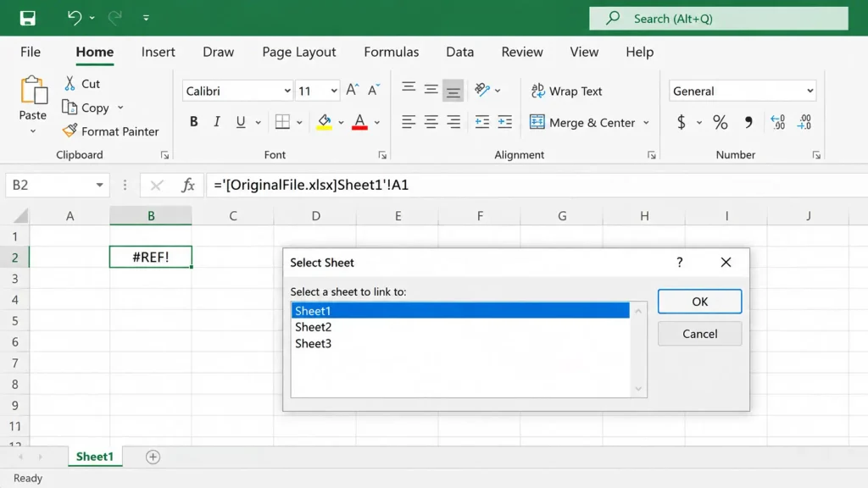Expand Copy options dropdown arrow

tap(120, 108)
